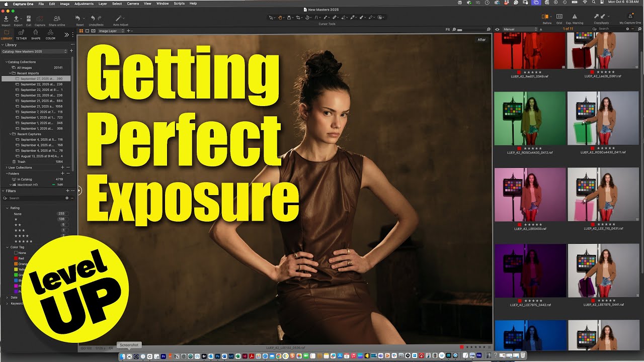Select the green background ROSCo4430_0412 thumbnail
Screen dimensions: 644x362
(530, 119)
